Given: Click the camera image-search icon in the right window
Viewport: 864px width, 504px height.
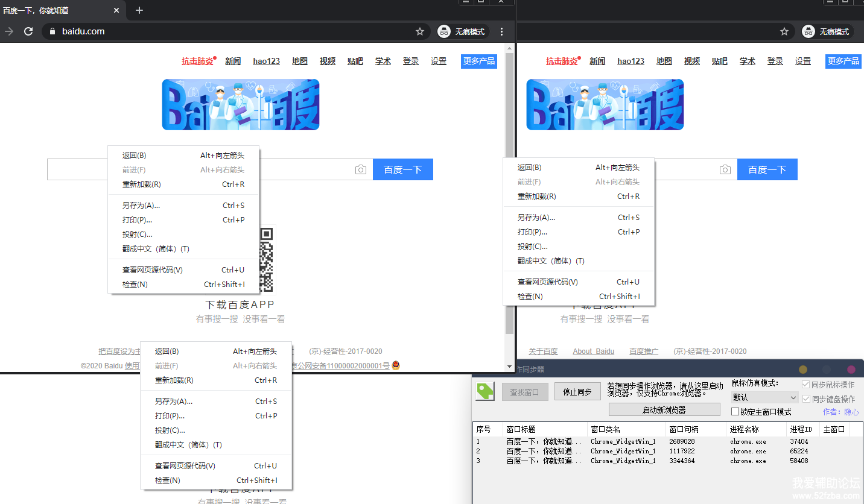Looking at the screenshot, I should [x=725, y=170].
